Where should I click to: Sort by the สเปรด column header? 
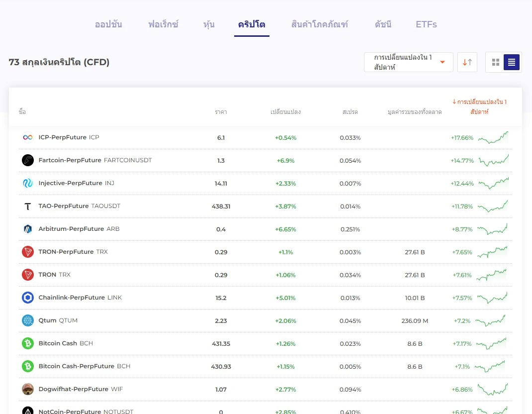tap(350, 112)
